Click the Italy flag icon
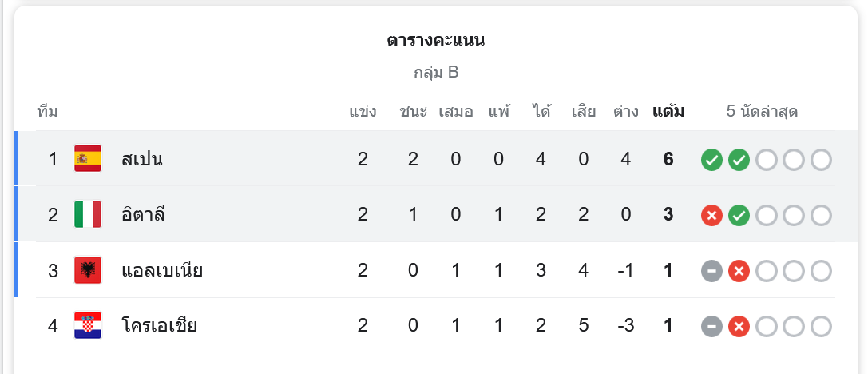Image resolution: width=868 pixels, height=374 pixels. [88, 214]
